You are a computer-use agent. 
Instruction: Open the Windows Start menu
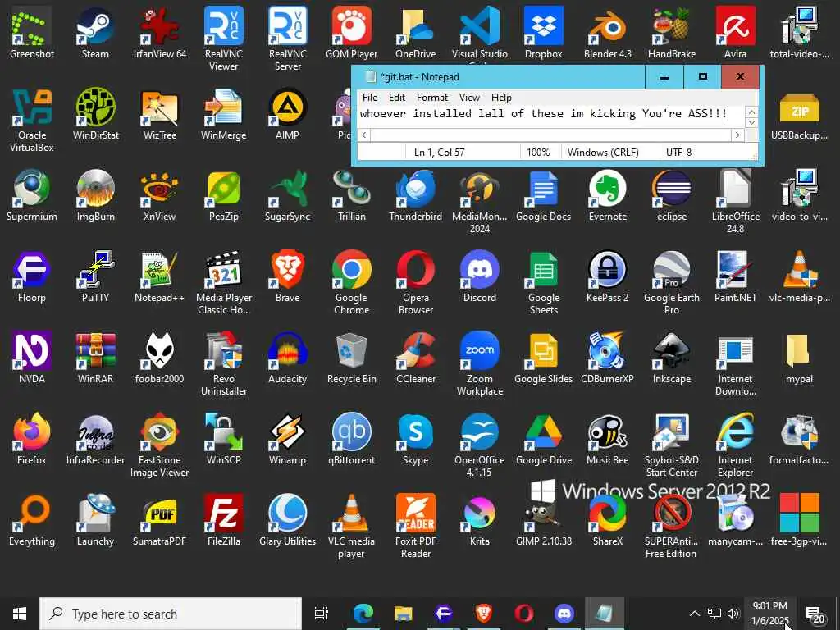20,614
